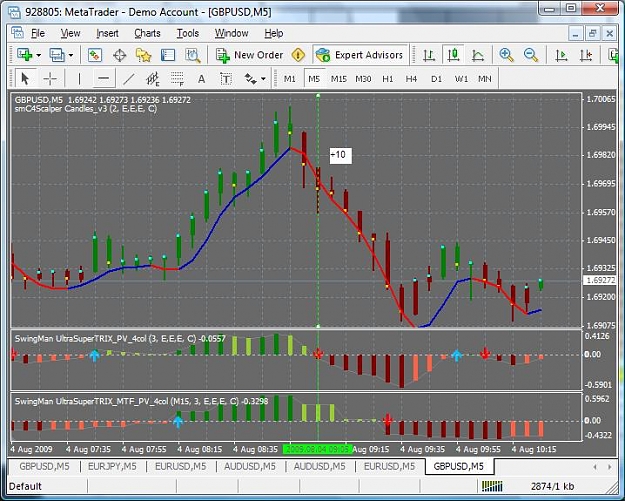Screen dimensions: 625x501
Task: Select the Text tool labeled A
Action: pyautogui.click(x=201, y=79)
